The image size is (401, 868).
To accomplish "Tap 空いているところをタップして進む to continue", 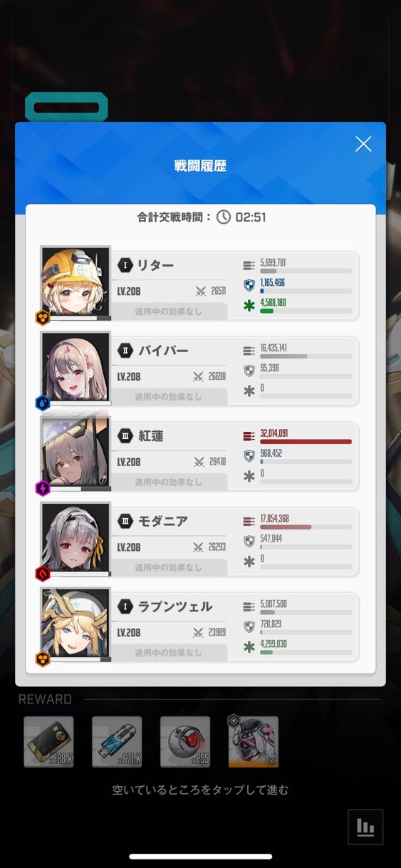I will point(200,790).
